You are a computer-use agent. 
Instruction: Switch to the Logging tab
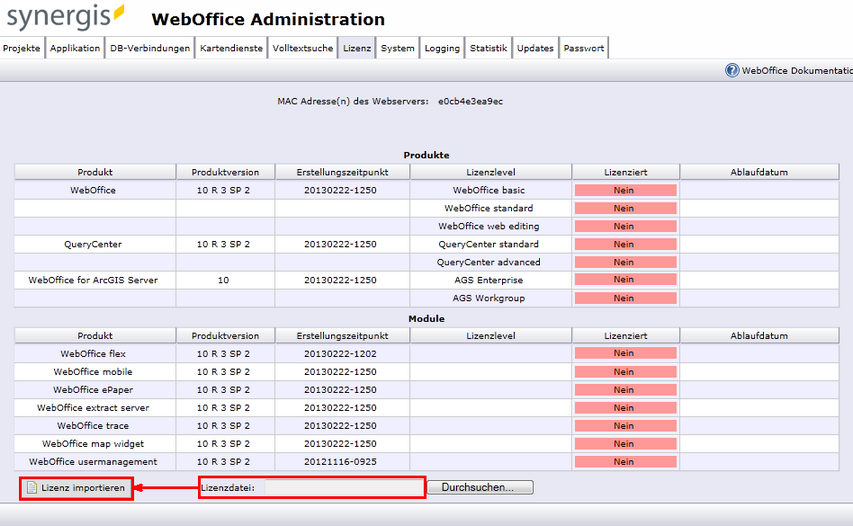point(442,48)
